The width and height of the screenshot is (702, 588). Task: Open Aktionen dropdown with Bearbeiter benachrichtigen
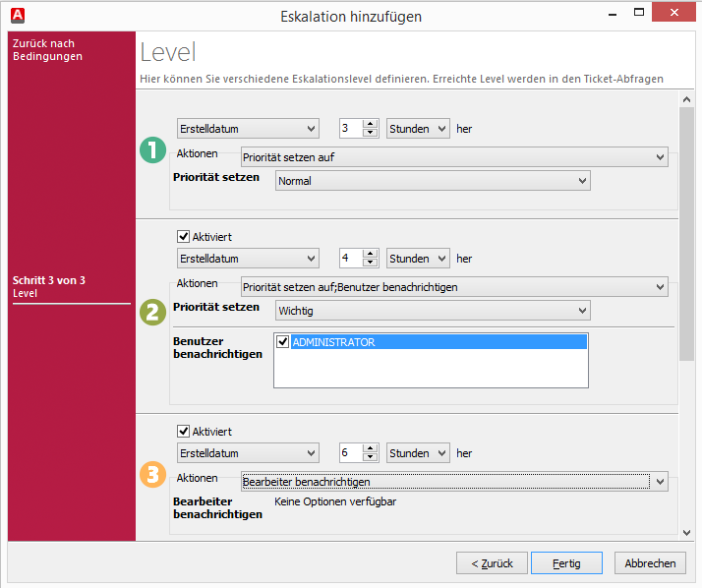point(454,482)
